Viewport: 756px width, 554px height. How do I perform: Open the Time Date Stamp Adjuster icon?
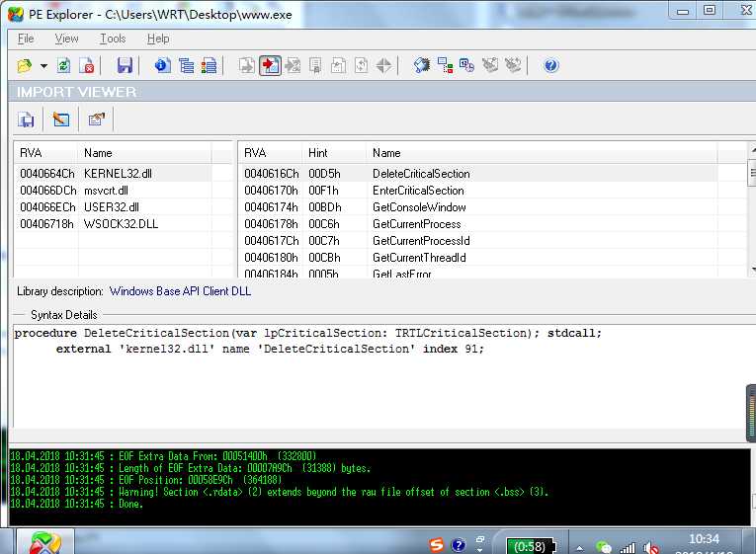coord(466,65)
